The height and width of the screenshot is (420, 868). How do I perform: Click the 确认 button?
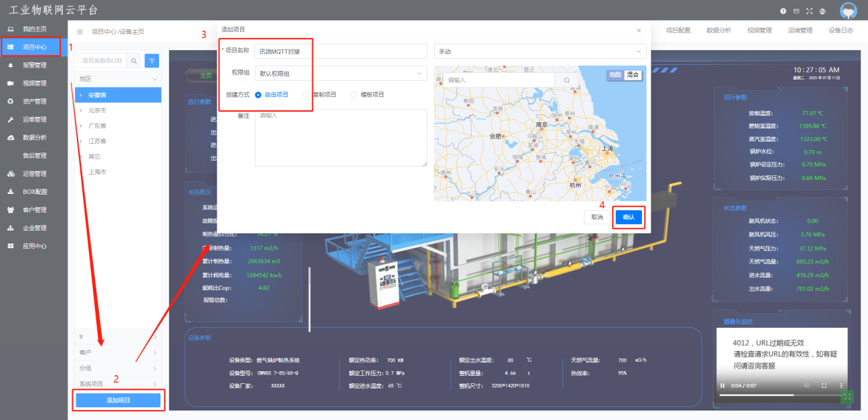629,217
